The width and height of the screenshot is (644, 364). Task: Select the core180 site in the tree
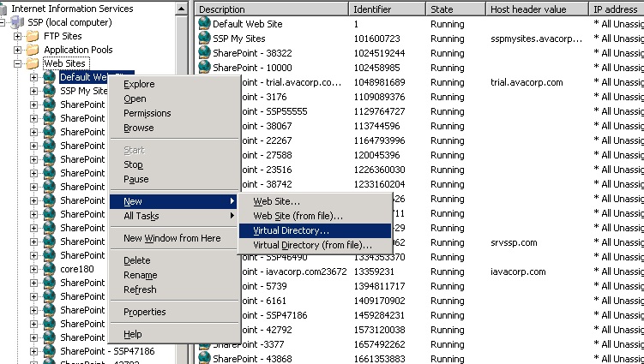tap(77, 269)
